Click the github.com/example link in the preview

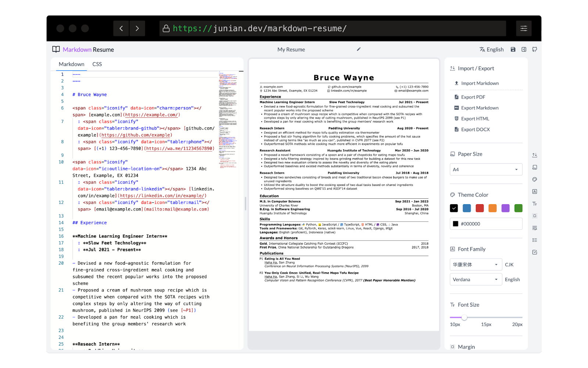pos(346,87)
